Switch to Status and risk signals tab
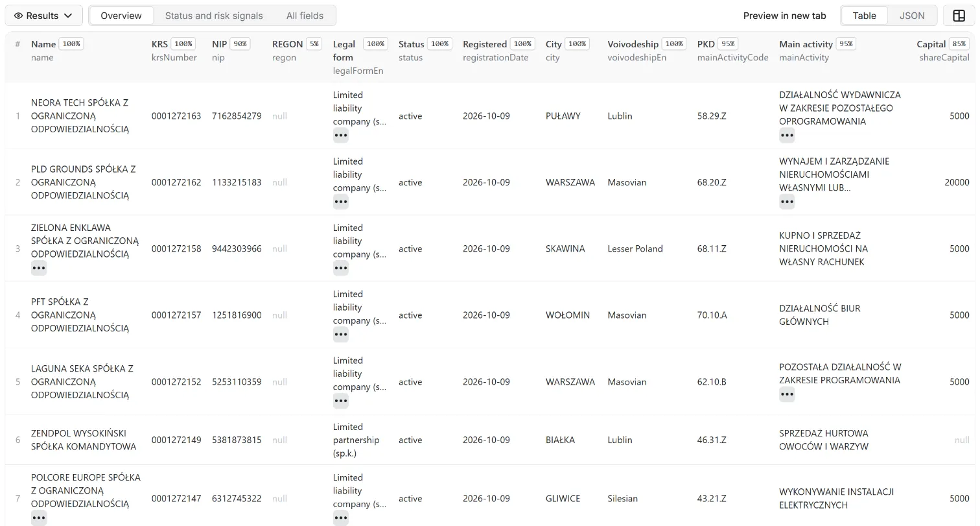980x526 pixels. tap(214, 16)
